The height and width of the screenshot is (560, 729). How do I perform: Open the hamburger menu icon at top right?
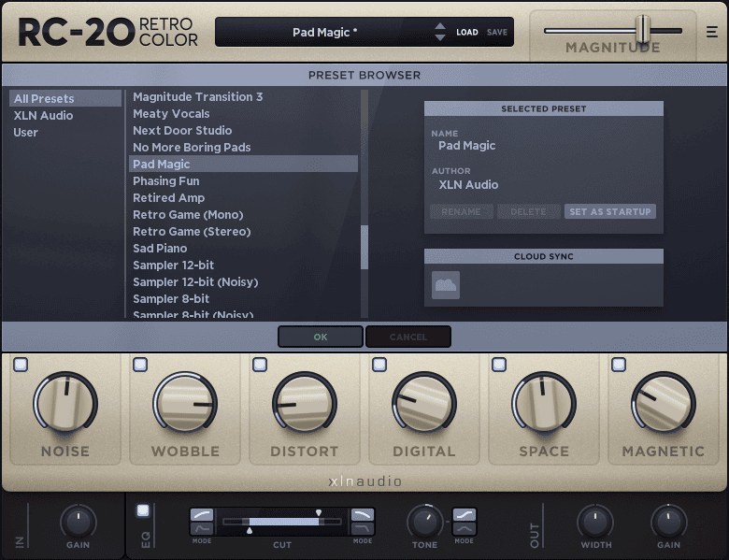(x=711, y=32)
